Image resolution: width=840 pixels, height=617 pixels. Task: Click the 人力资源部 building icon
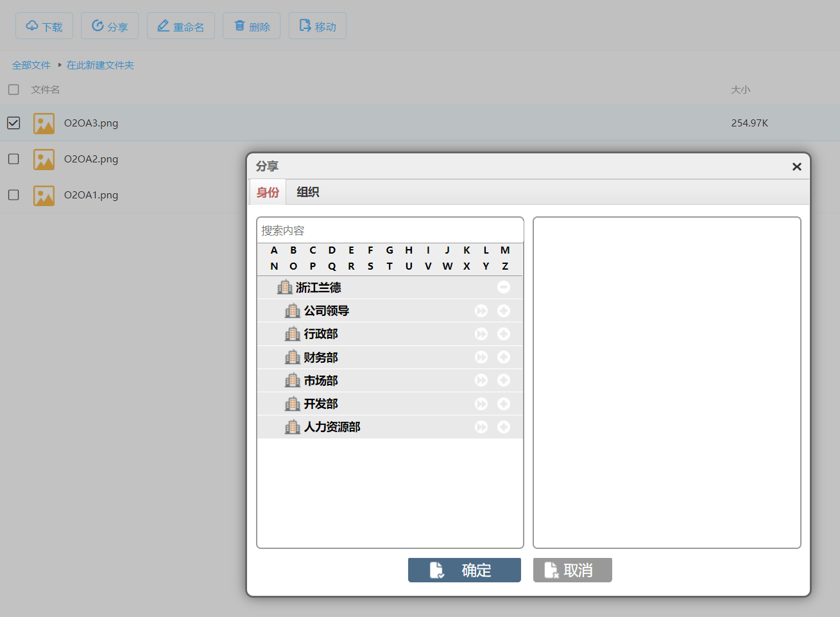293,427
